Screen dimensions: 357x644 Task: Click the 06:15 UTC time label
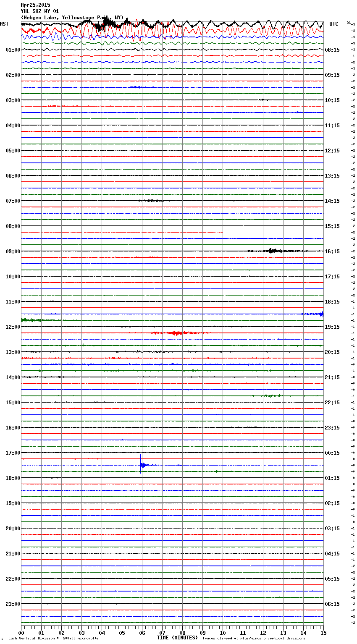pos(332,604)
